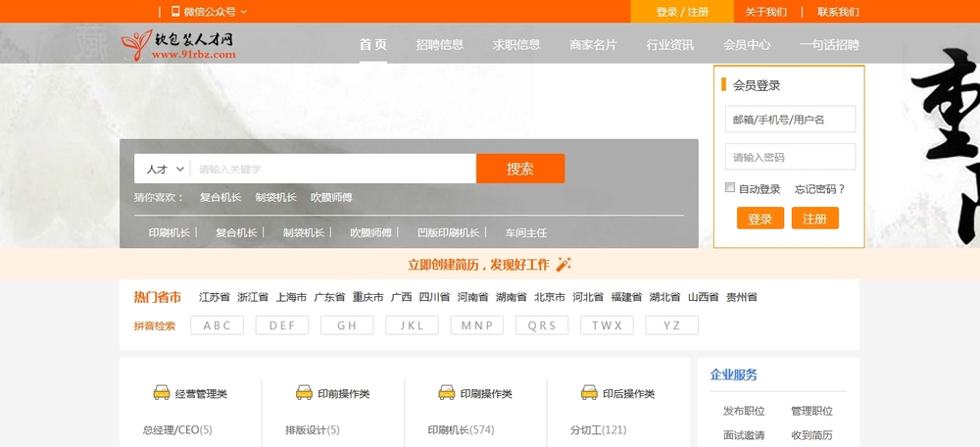Focus the 请输入密码 password field
Screen dimensions: 980x447
coord(790,157)
